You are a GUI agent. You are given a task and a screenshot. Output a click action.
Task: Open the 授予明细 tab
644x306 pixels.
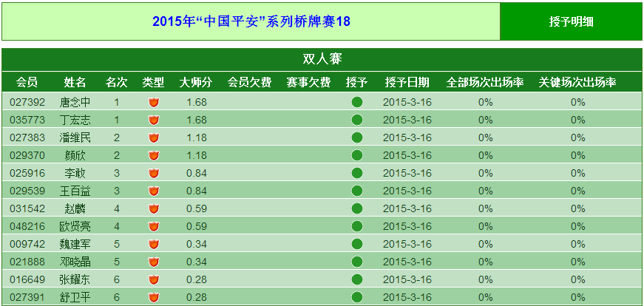pyautogui.click(x=571, y=21)
